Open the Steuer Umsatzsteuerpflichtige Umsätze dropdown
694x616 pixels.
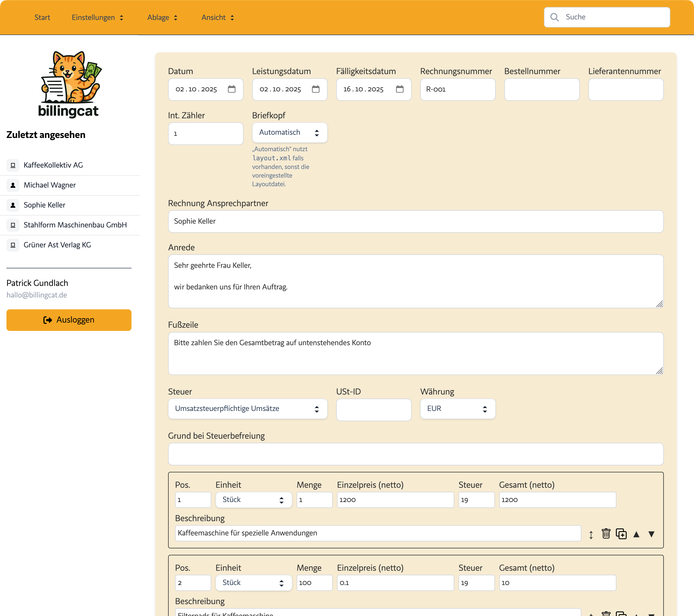pyautogui.click(x=247, y=409)
